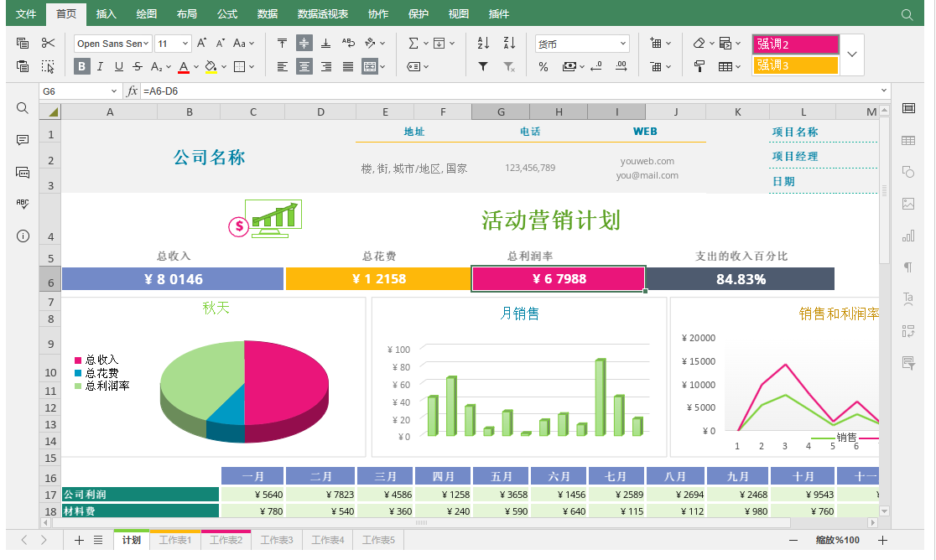The width and height of the screenshot is (936, 560).
Task: Click the wrap text icon
Action: pos(348,43)
